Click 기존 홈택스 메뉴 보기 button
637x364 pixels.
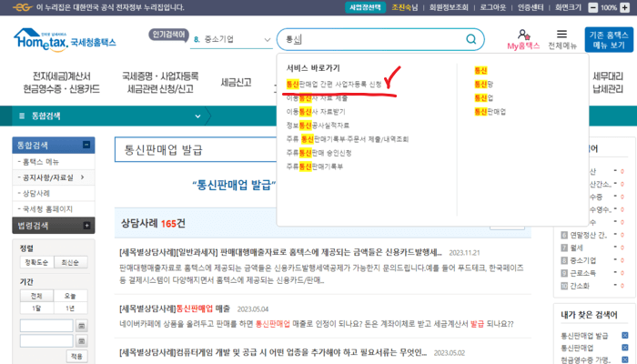[x=609, y=40]
